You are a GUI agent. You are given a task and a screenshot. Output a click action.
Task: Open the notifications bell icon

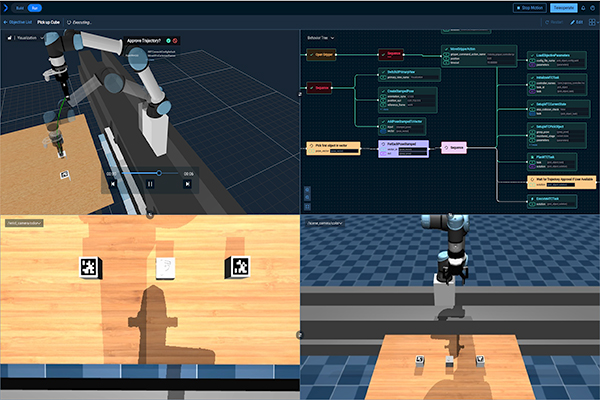584,8
